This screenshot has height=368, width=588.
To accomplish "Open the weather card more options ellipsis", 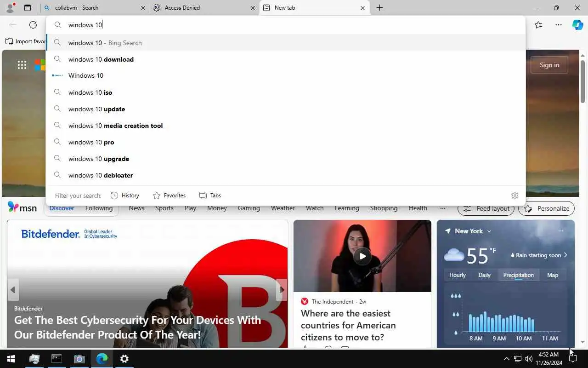I will 561,231.
